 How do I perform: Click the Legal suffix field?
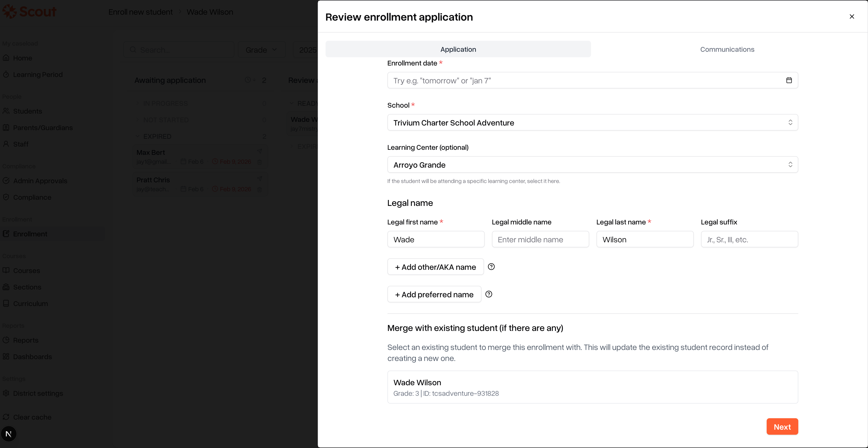point(749,239)
